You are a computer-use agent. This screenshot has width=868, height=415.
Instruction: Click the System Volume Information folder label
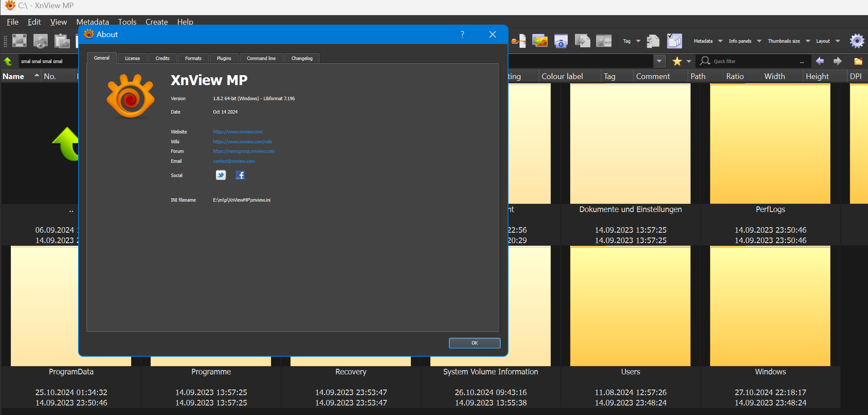(x=490, y=372)
